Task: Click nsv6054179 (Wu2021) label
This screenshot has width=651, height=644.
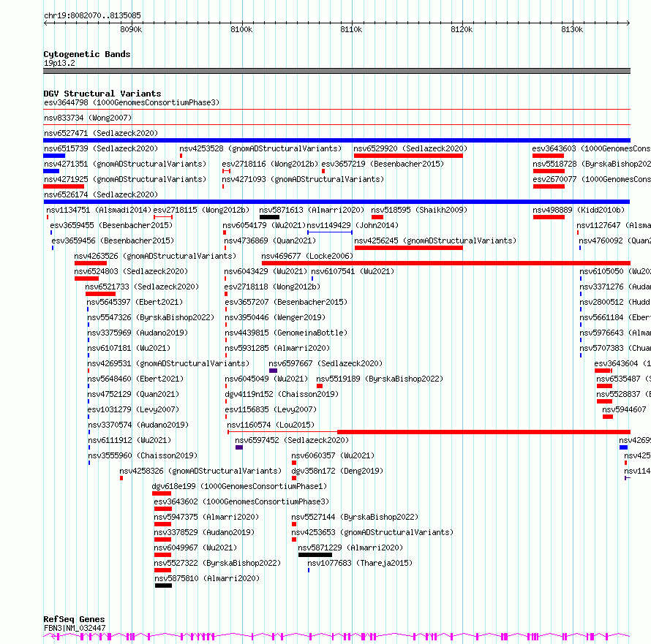Action: (264, 225)
